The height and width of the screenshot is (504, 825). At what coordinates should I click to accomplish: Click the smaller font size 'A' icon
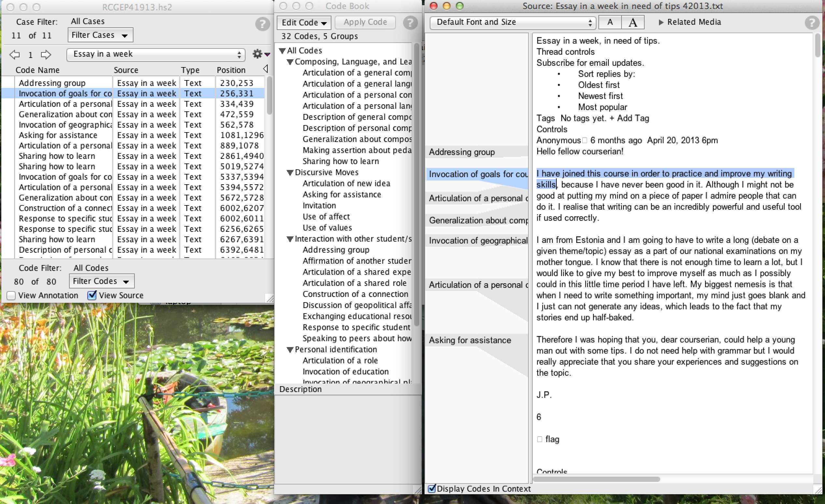[610, 22]
